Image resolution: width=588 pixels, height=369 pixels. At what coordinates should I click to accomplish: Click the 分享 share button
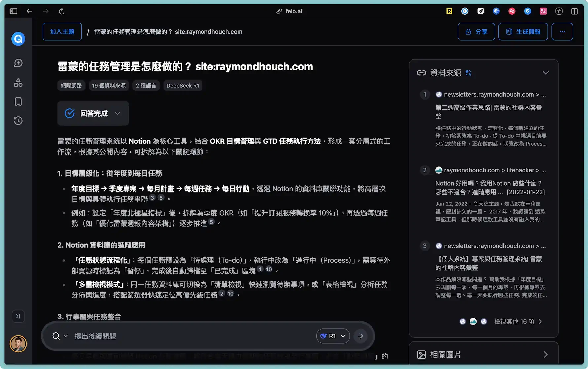476,32
